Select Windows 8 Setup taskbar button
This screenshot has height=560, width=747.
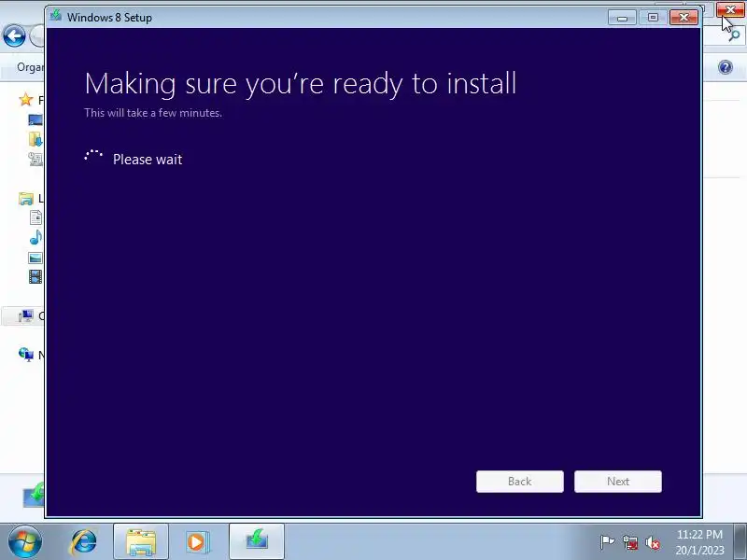coord(256,542)
